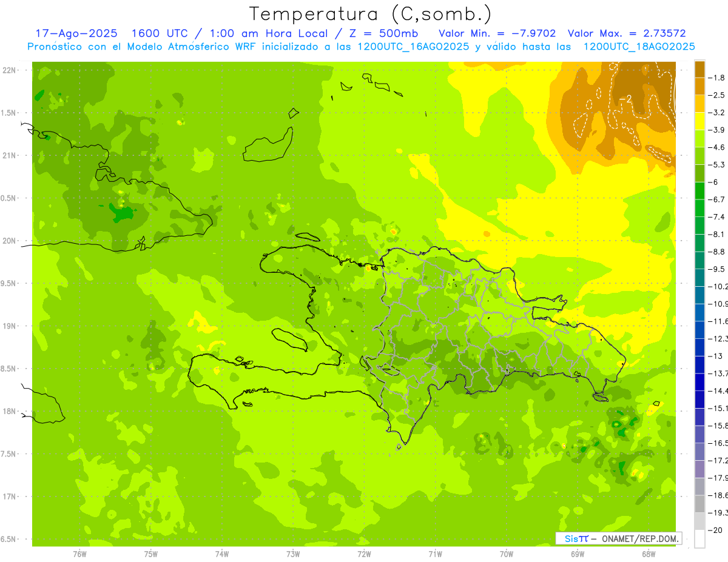Screen dimensions: 728x562
Task: Click the title "Temperatura (C,somb.)"
Action: (x=371, y=15)
